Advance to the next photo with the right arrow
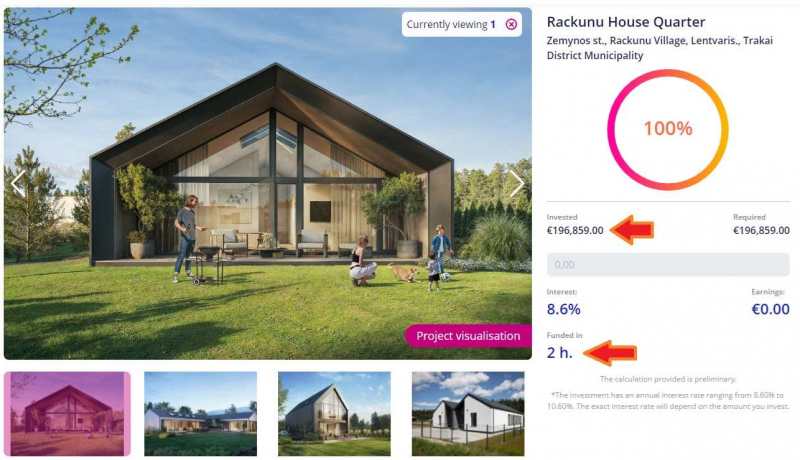Screen dimensions: 800x460 516,183
